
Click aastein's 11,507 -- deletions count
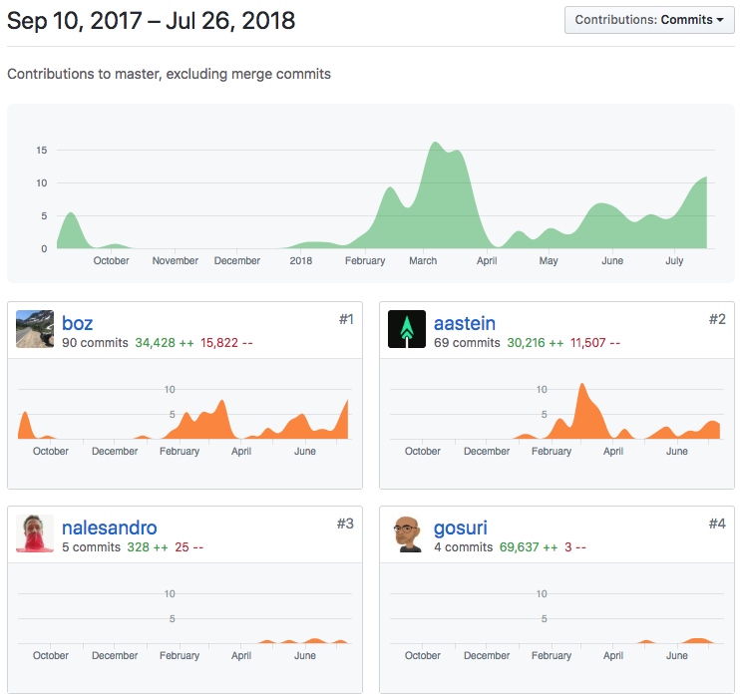click(595, 343)
